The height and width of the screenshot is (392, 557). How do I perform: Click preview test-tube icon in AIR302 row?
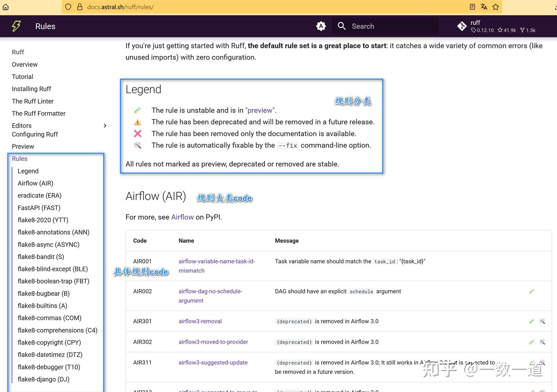click(x=532, y=342)
